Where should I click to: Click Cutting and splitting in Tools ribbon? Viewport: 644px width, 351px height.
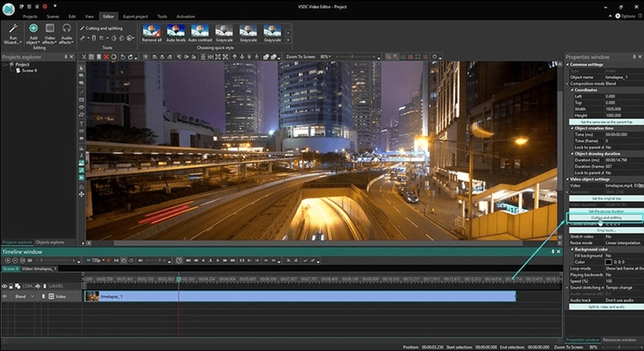pos(101,28)
